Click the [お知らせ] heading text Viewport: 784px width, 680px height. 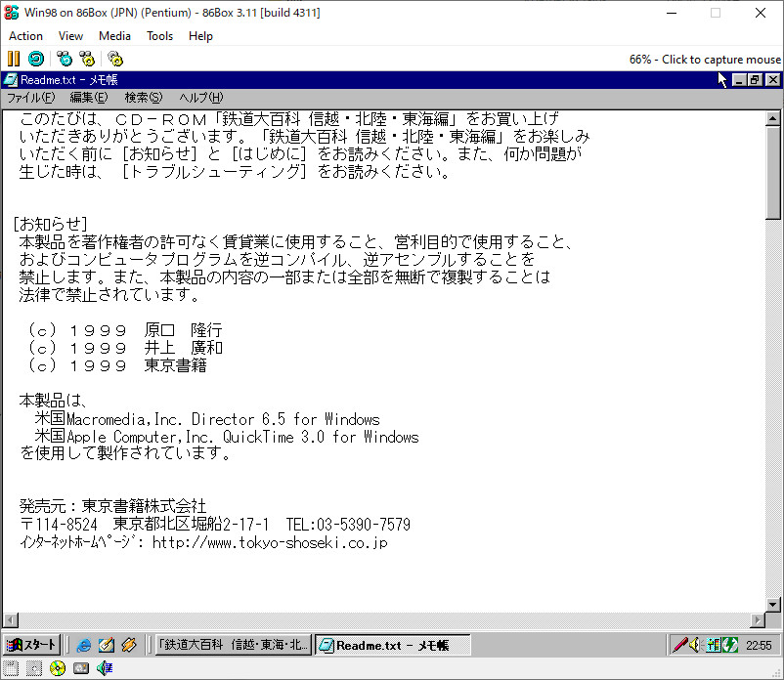50,224
